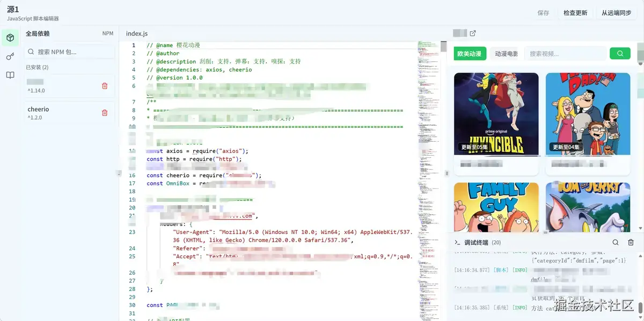Image resolution: width=644 pixels, height=321 pixels.
Task: Select the 欧美动漫 category tab
Action: coord(470,54)
